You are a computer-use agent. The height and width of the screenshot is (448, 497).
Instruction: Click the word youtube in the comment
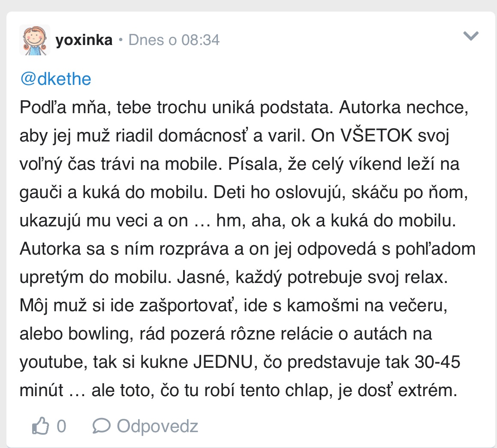tap(50, 362)
